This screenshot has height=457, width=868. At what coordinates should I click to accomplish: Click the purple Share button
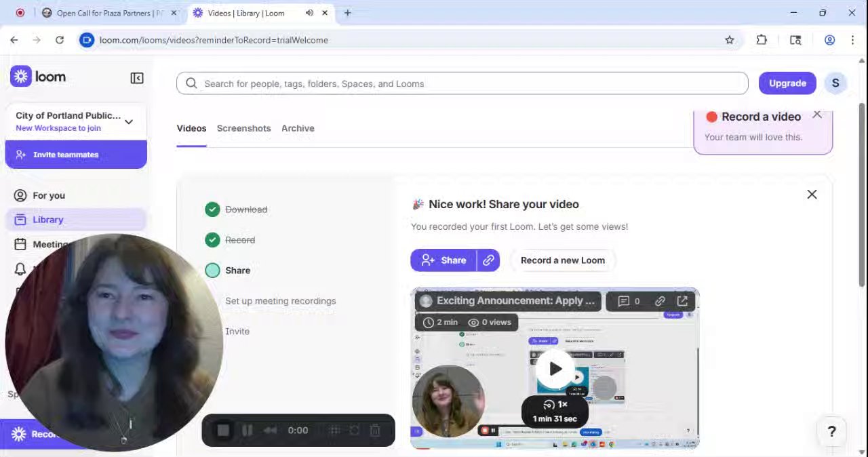click(443, 260)
